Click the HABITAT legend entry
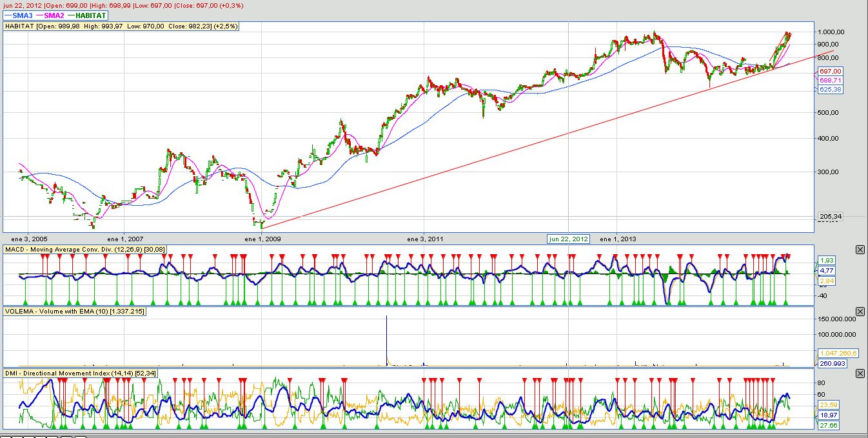Screen dimensions: 868x438 [x=90, y=15]
